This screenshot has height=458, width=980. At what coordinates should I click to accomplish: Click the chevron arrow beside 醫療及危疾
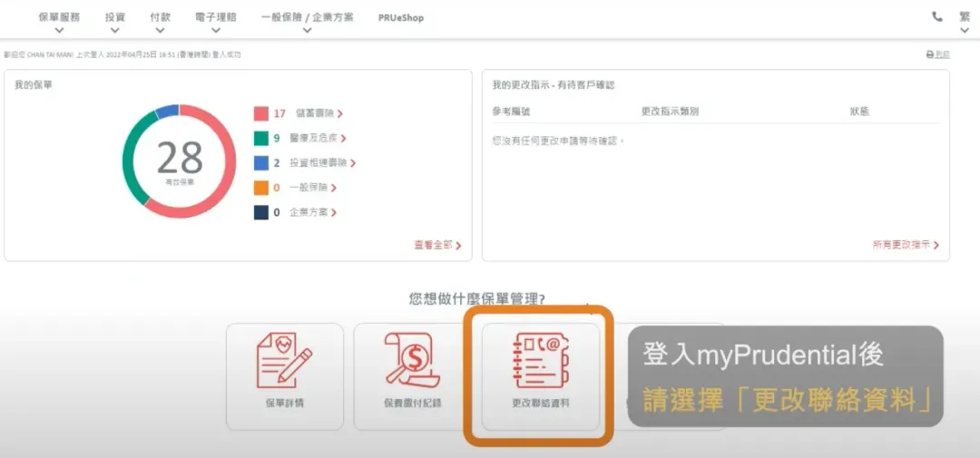click(344, 138)
